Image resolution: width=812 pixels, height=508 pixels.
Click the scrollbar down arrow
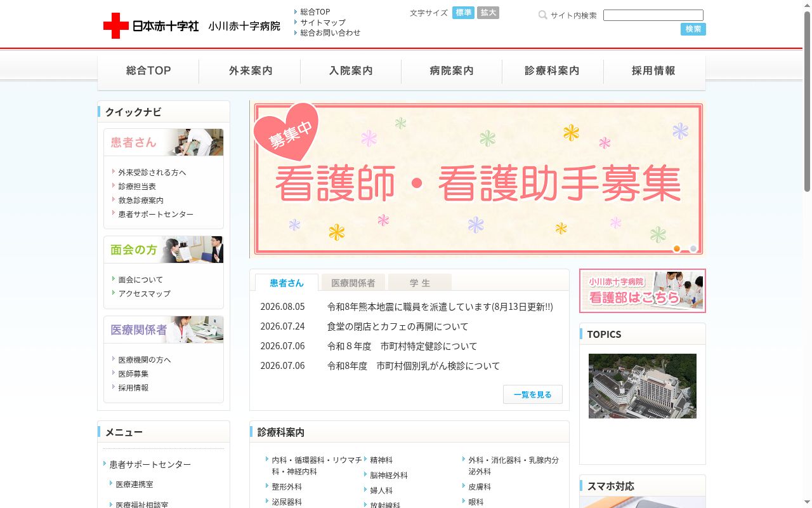pyautogui.click(x=807, y=503)
